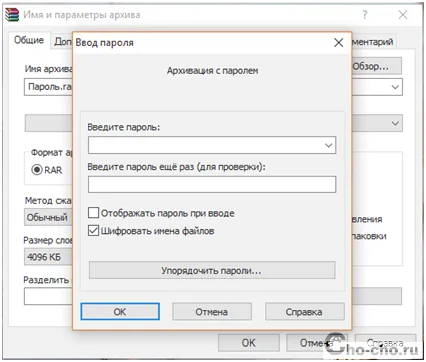Switch to the Общие tab
The width and height of the screenshot is (426, 362).
pyautogui.click(x=29, y=40)
